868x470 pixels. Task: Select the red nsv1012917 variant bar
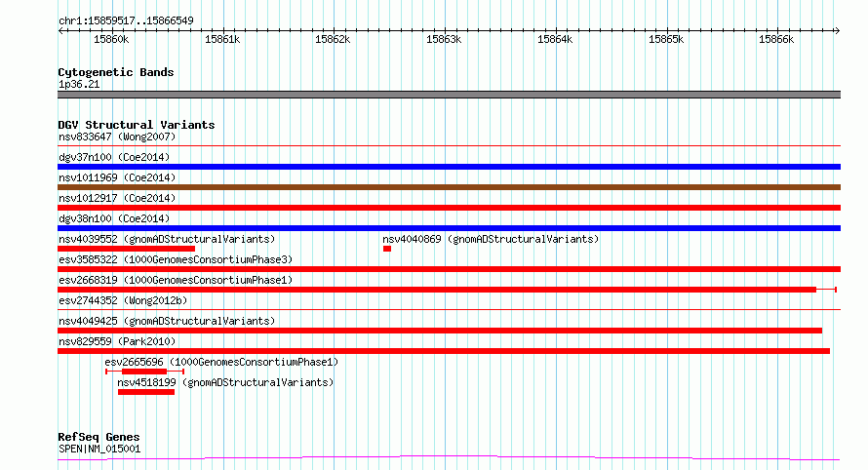pos(449,208)
